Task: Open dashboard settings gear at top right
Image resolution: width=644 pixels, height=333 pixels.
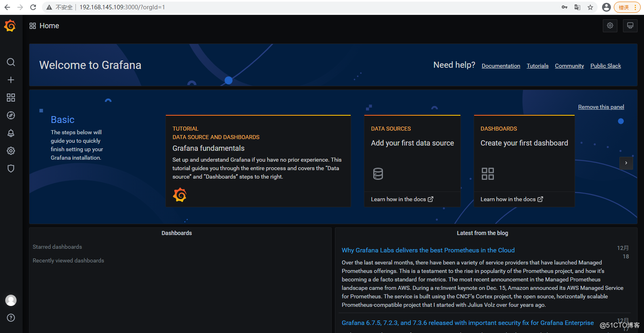Action: coord(610,25)
